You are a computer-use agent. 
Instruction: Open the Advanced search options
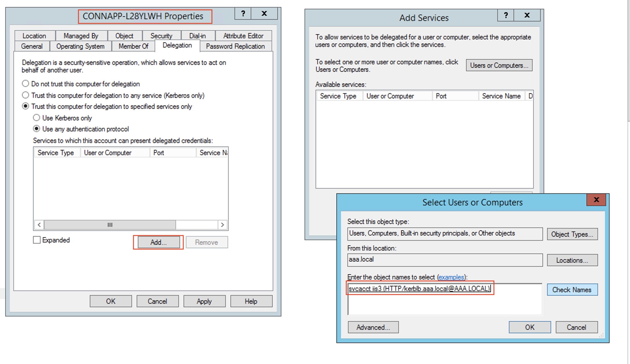[x=373, y=327]
